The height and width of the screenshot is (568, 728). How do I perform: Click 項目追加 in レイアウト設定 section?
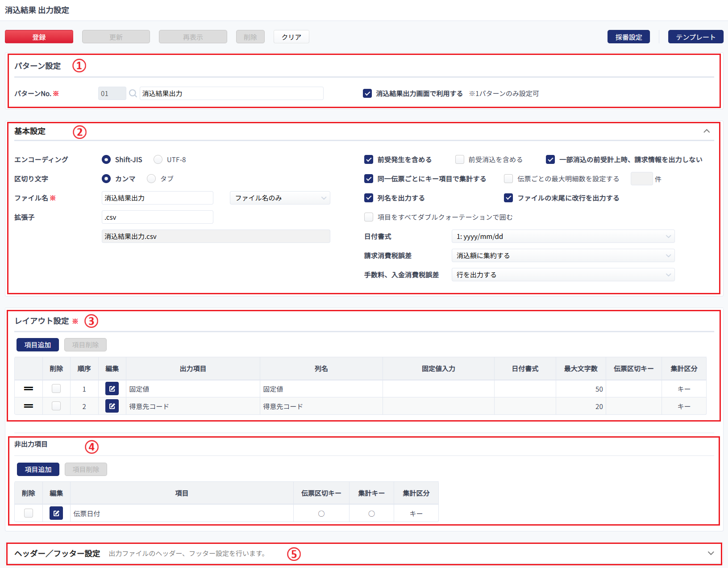pos(37,345)
